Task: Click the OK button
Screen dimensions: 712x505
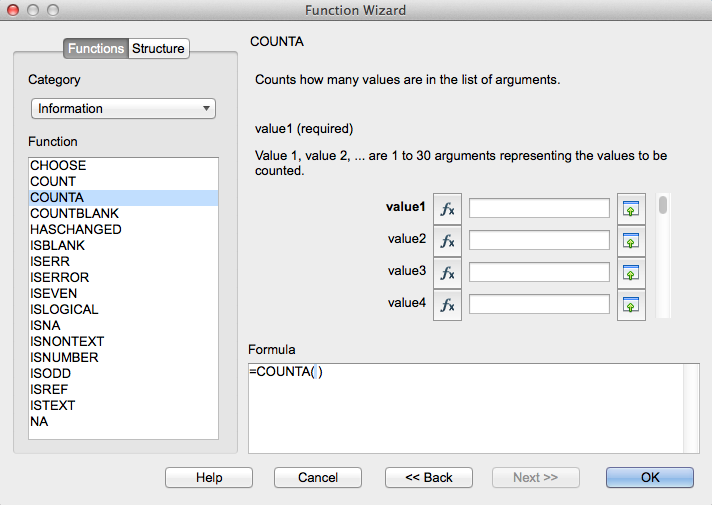Action: tap(649, 477)
